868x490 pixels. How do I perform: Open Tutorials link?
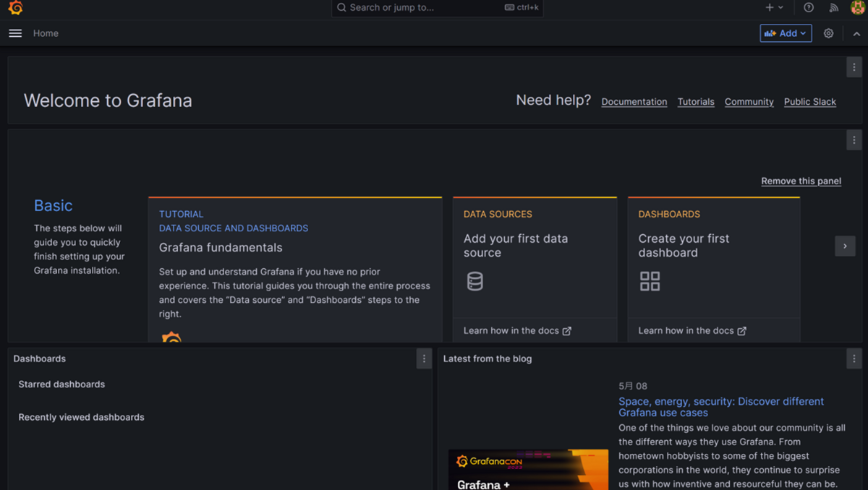pyautogui.click(x=696, y=102)
